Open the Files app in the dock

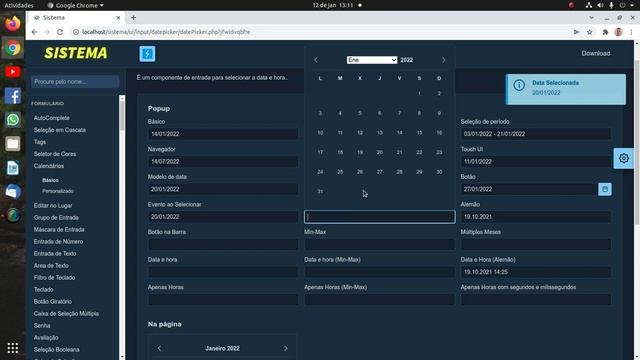(x=13, y=144)
